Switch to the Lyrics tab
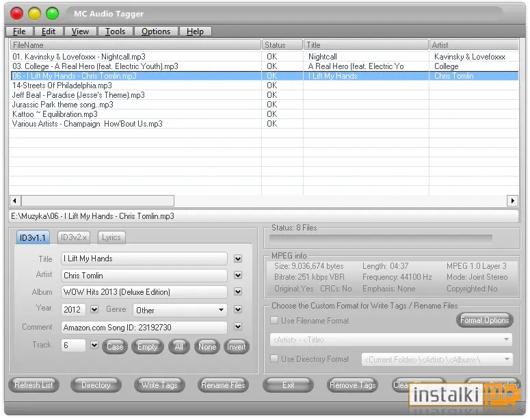Viewport: 530px width, 420px height. (x=111, y=237)
